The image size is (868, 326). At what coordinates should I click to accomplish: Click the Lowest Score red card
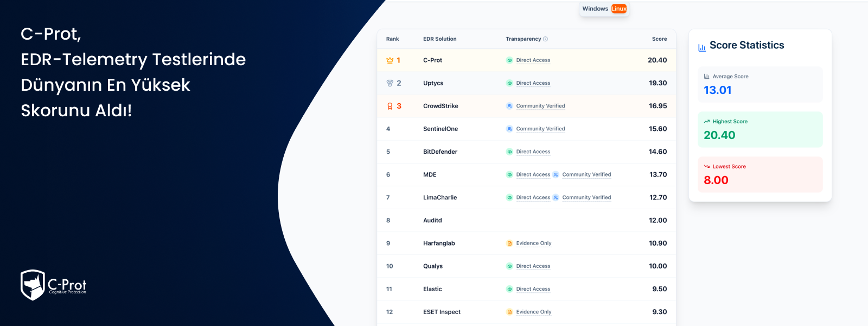[759, 174]
